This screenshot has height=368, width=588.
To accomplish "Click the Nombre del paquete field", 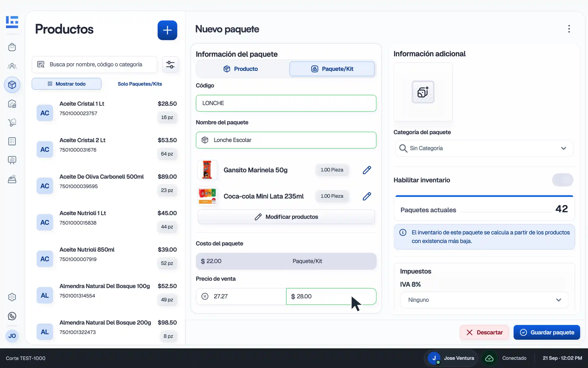I will point(286,140).
